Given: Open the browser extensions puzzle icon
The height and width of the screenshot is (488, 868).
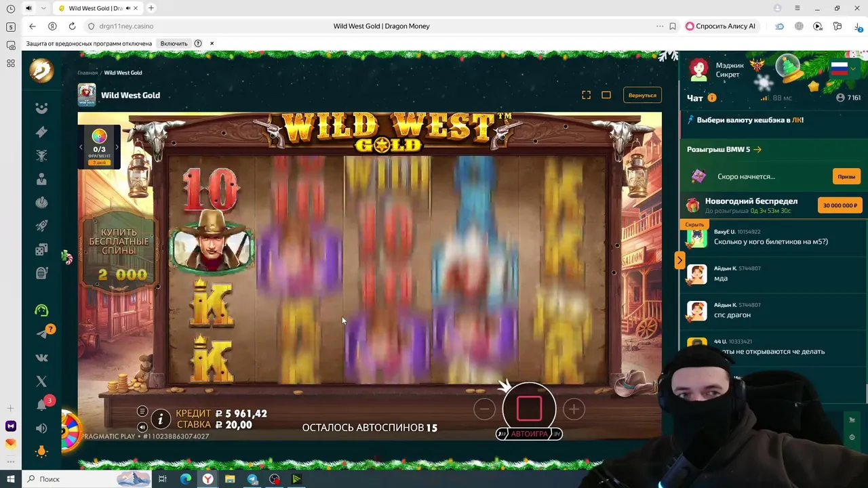Looking at the screenshot, I should coord(838,26).
